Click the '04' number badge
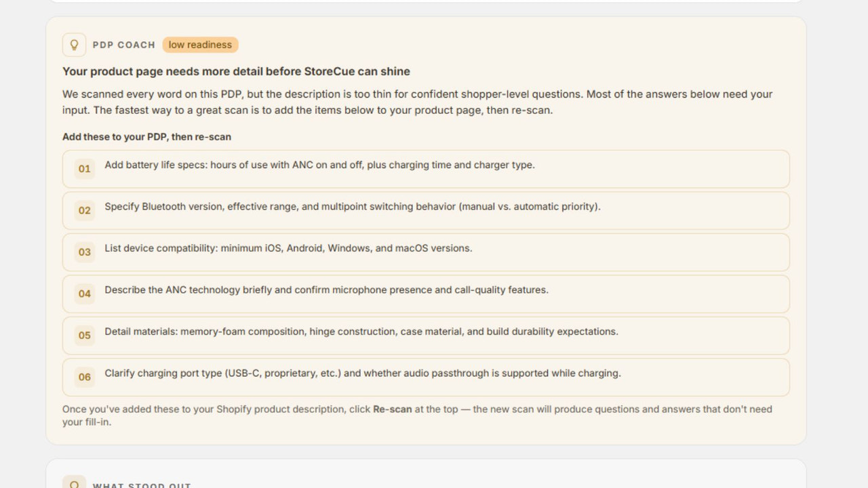Viewport: 868px width, 488px height. [84, 294]
